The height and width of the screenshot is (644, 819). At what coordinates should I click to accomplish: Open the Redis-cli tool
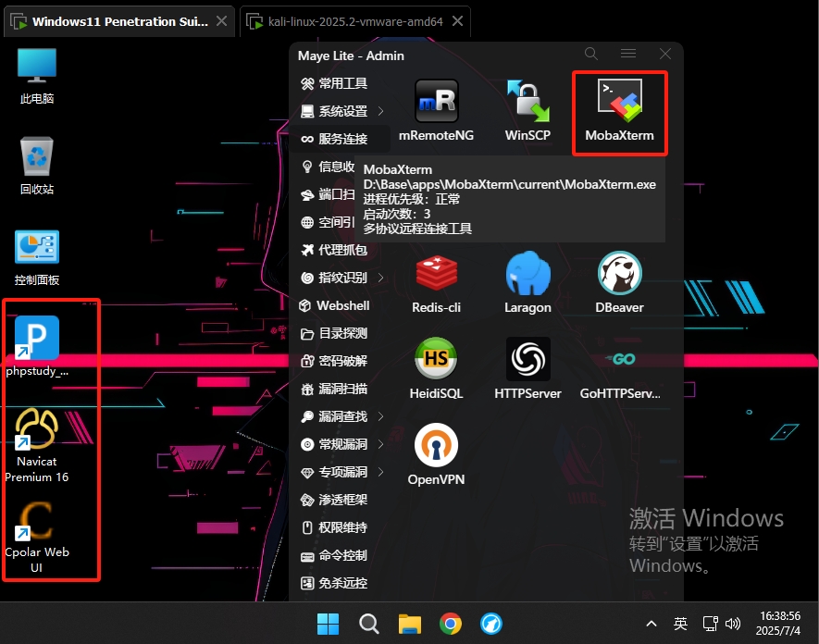436,283
